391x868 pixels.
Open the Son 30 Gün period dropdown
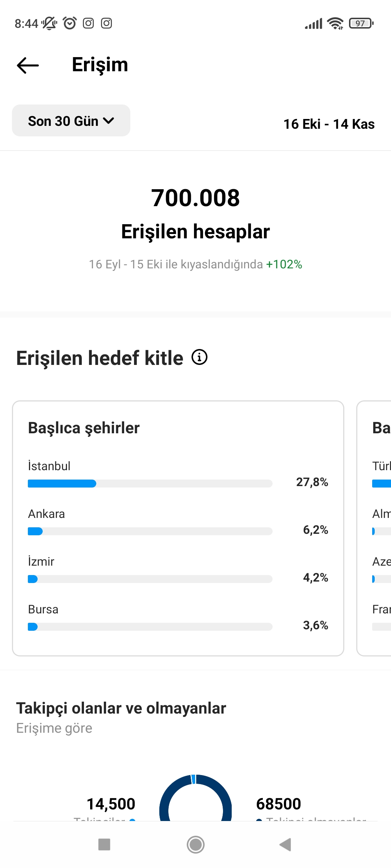click(x=71, y=120)
